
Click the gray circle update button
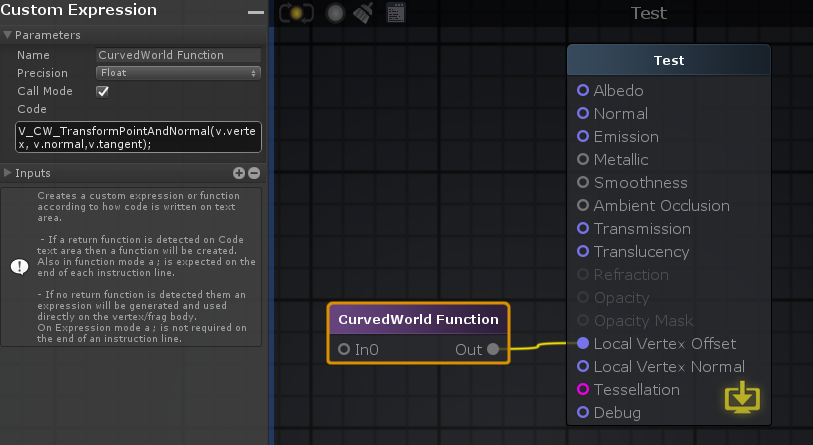point(335,13)
